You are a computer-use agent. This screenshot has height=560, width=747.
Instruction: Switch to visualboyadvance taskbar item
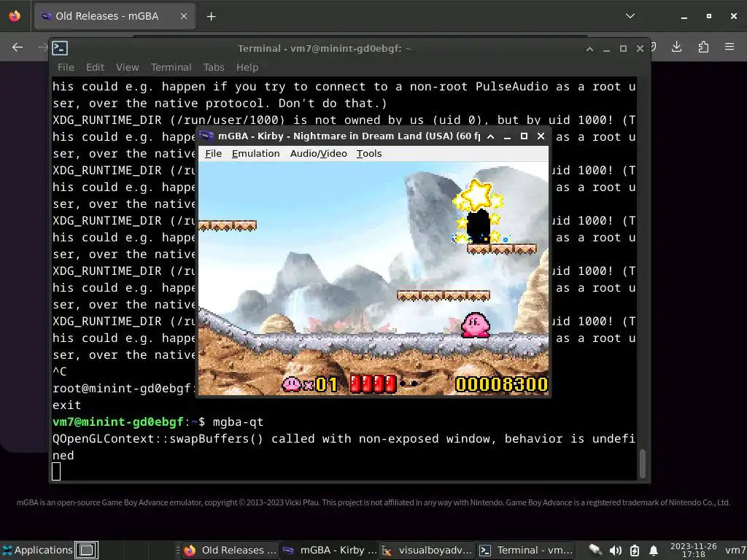427,550
